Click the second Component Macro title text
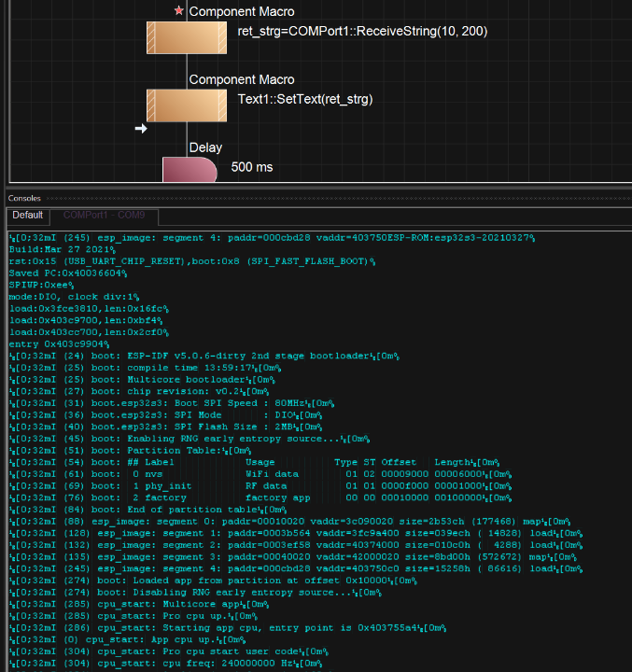The width and height of the screenshot is (632, 672). (241, 79)
